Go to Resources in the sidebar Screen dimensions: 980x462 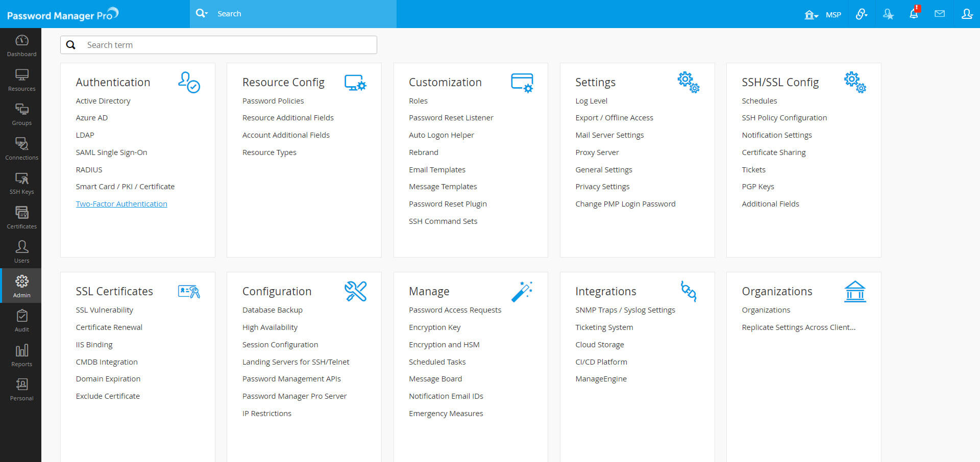click(21, 80)
